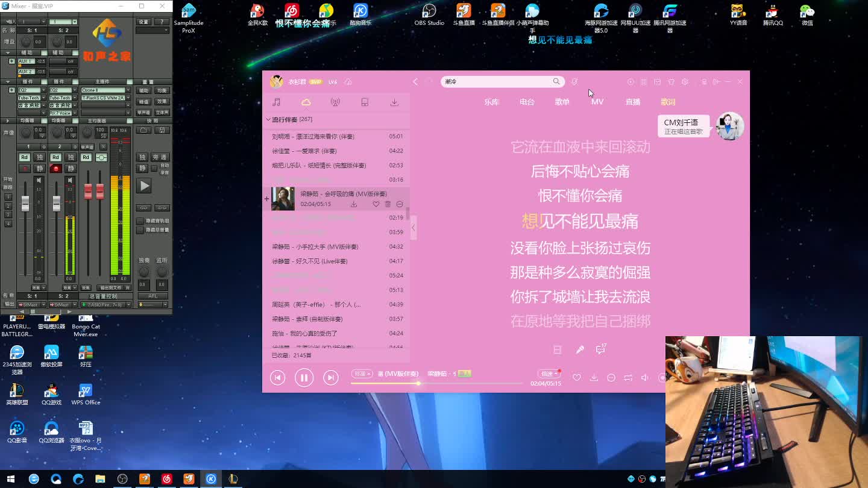Screen dimensions: 868x488
Task: Like the current playlist song heart icon
Action: coord(376,204)
